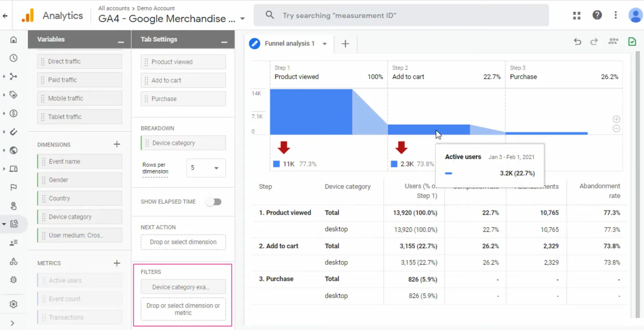Select the Direct traffic segment

coord(80,62)
